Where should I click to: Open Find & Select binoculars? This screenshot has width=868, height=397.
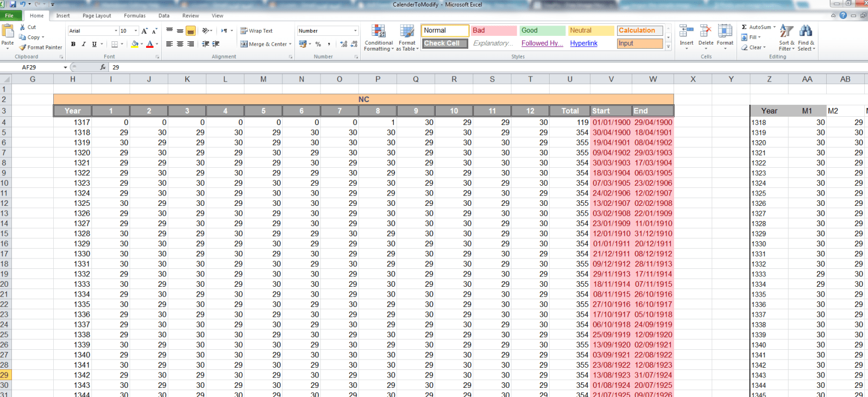coord(806,37)
